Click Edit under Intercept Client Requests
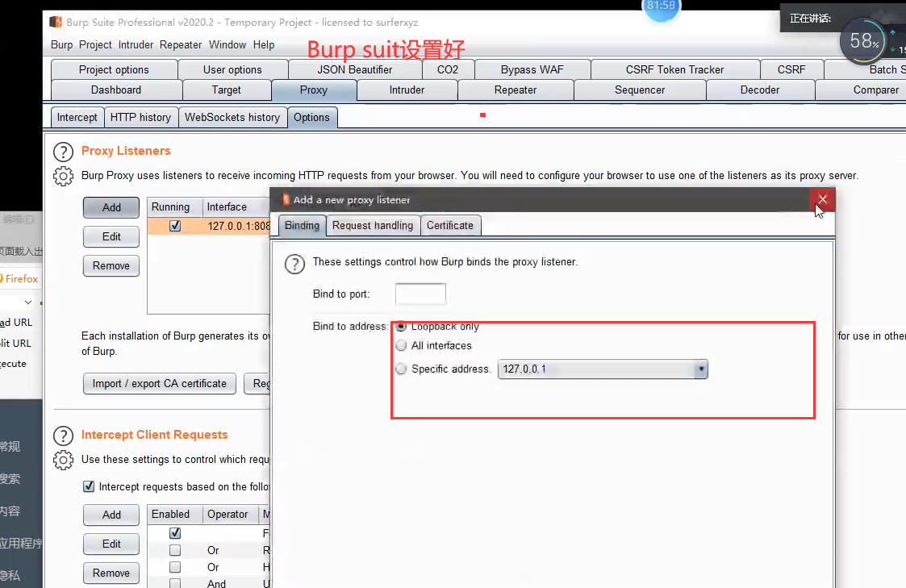Screen dimensions: 906x588 [x=111, y=544]
